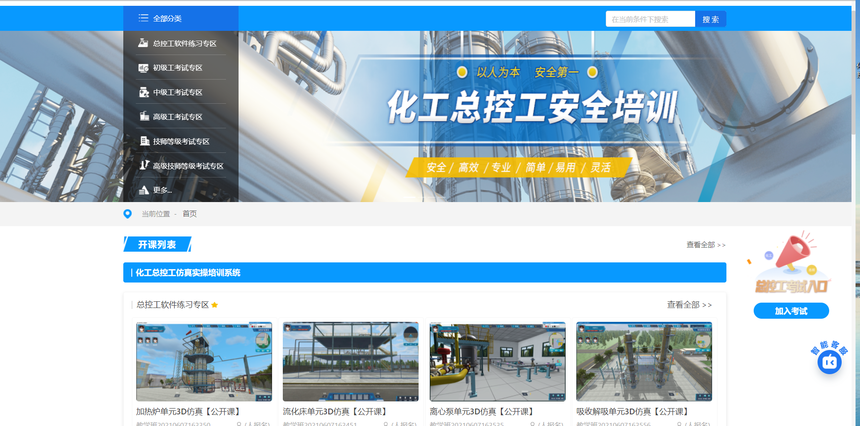Click 查看全部 link beside 开课列表
The width and height of the screenshot is (860, 426).
[x=706, y=245]
